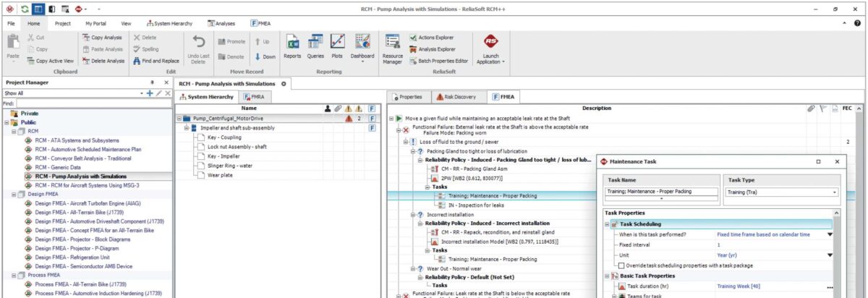868x298 pixels.
Task: Collapse the Public folder in Project Manager
Action: click(5, 122)
